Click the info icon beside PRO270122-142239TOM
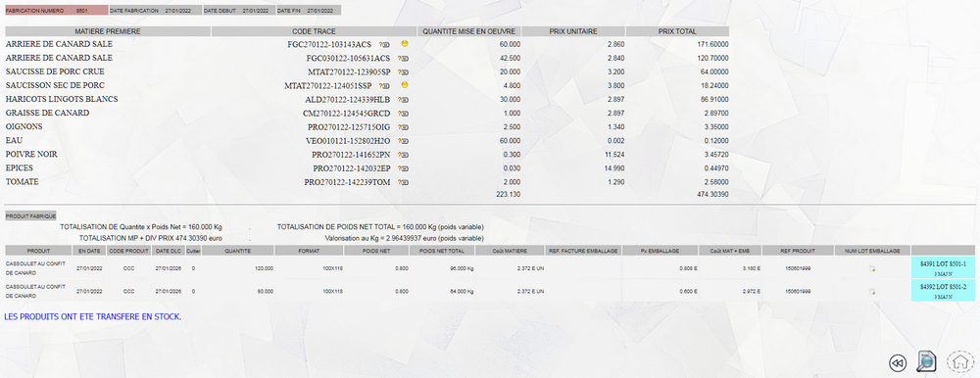Viewport: 980px width, 378px height. coord(403,182)
